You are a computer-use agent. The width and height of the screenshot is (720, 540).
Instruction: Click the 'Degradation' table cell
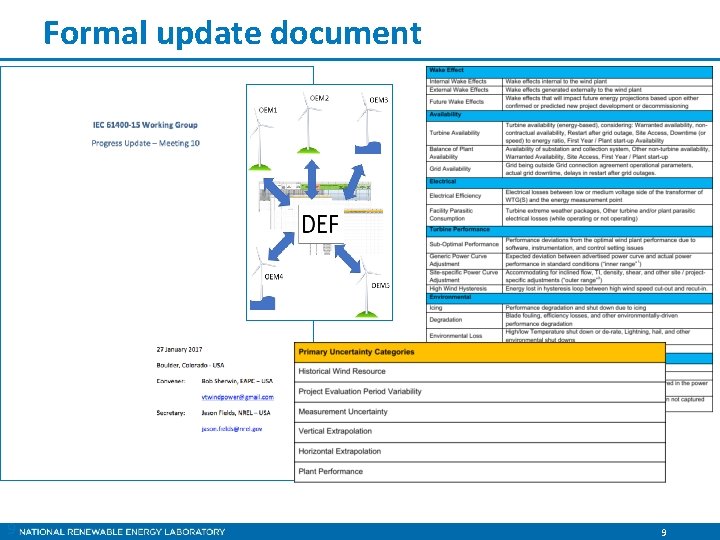point(464,320)
